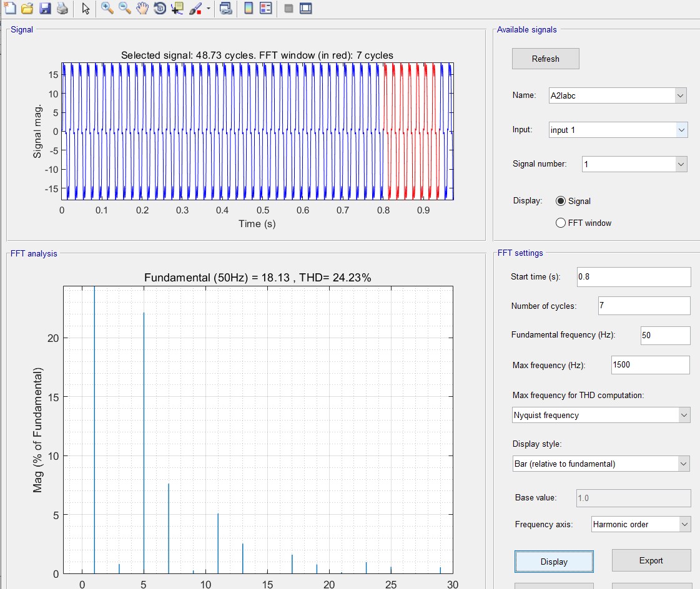The width and height of the screenshot is (700, 589).
Task: Open the Frequency axis dropdown
Action: coord(684,524)
